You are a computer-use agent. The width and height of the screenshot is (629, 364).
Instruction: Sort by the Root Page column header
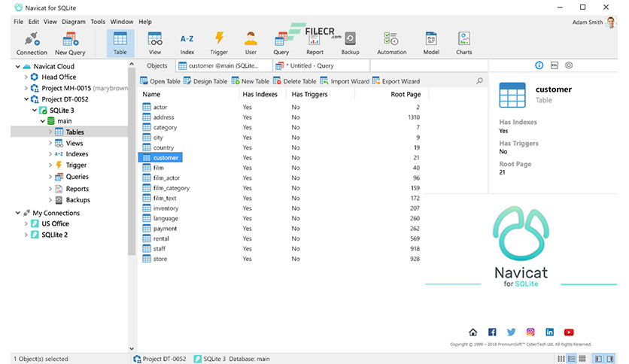pos(406,94)
